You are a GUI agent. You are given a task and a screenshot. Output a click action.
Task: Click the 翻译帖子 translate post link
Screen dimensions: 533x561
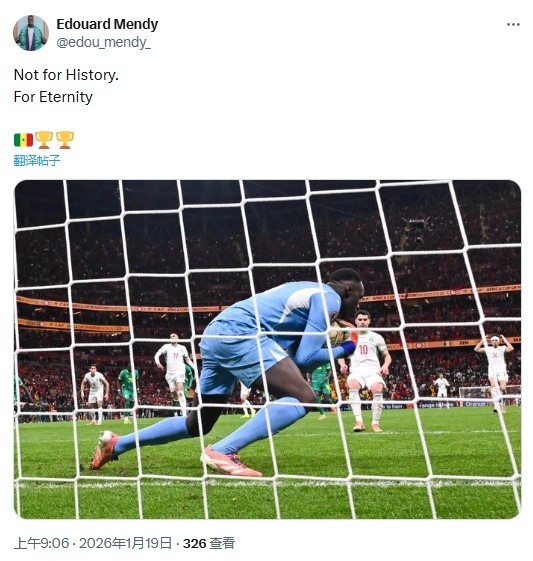(36, 160)
